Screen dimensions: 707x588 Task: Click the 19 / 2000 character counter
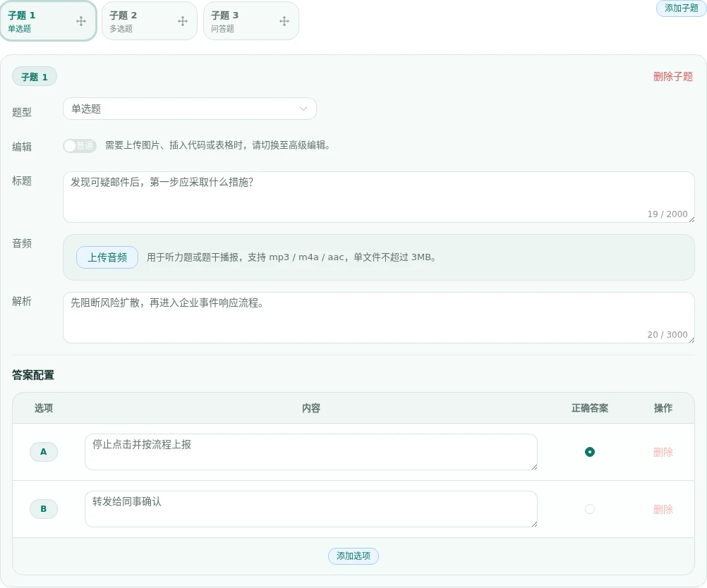667,214
